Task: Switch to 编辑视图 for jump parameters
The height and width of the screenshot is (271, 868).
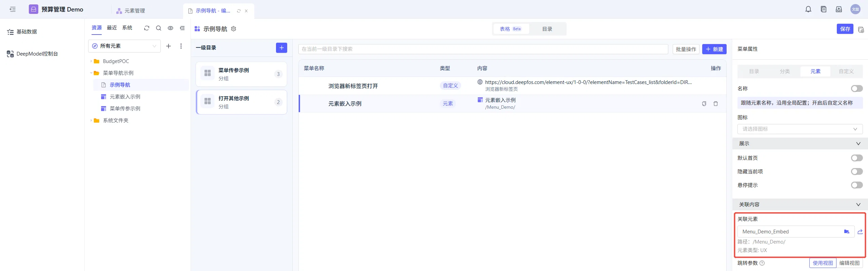Action: 849,263
